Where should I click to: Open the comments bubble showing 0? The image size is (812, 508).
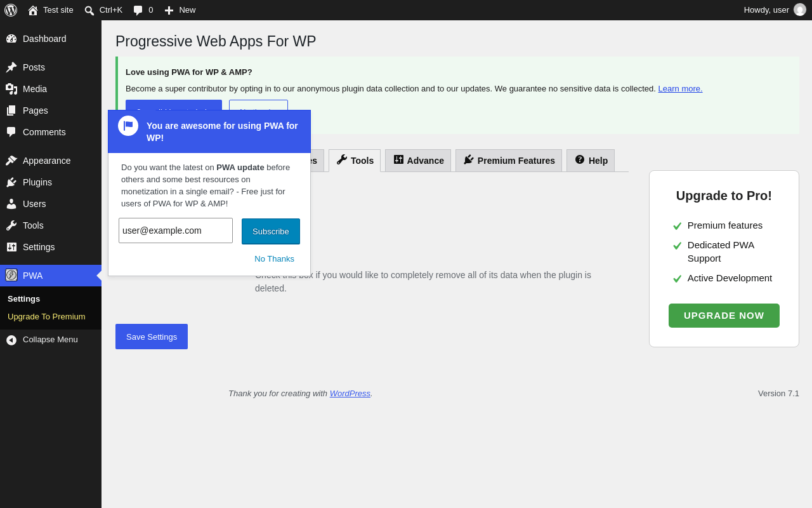tap(143, 10)
